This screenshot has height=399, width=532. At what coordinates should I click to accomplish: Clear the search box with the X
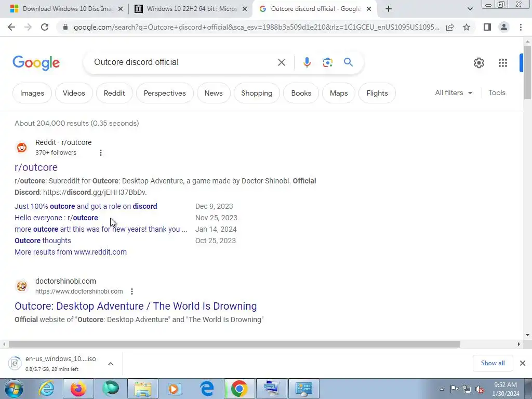click(x=281, y=62)
